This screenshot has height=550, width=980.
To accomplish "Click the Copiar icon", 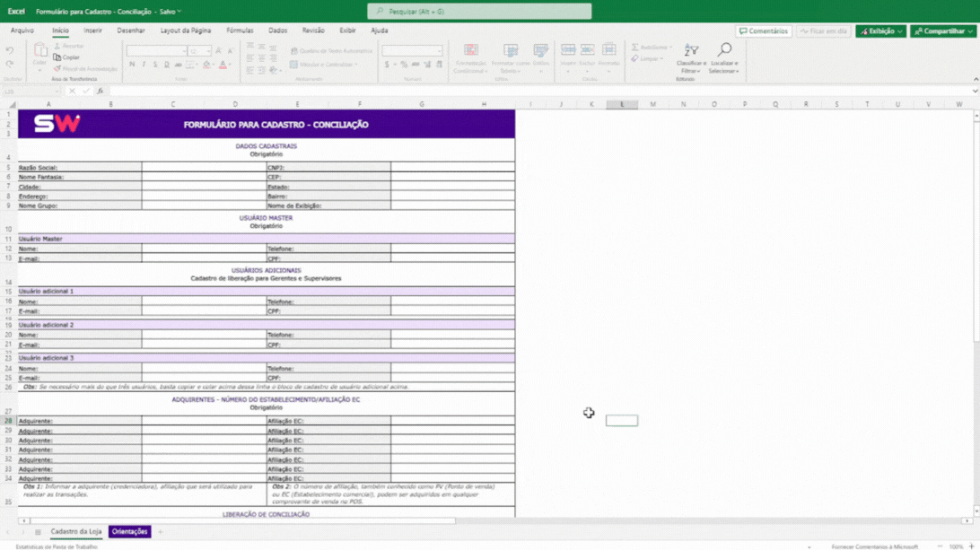I will tap(57, 57).
